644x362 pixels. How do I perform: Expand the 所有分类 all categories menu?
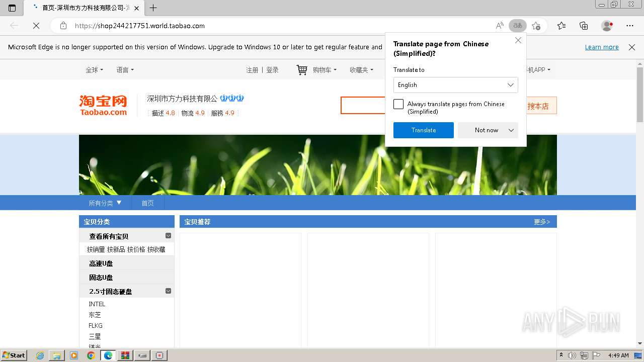[105, 203]
